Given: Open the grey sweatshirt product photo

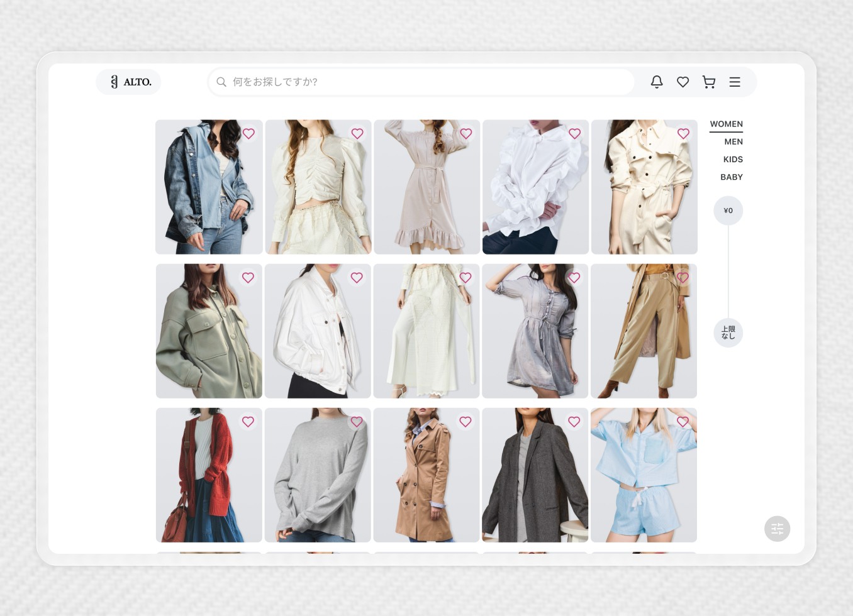Looking at the screenshot, I should click(318, 475).
